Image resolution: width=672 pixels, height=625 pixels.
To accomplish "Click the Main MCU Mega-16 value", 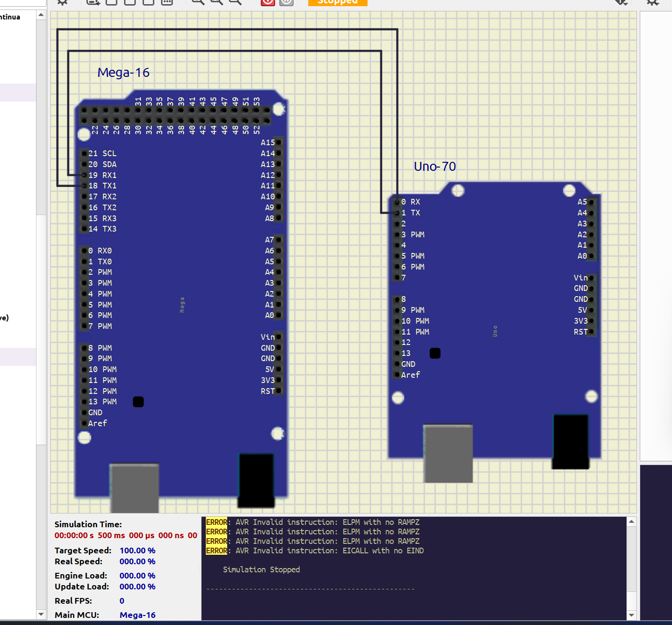I will click(138, 615).
